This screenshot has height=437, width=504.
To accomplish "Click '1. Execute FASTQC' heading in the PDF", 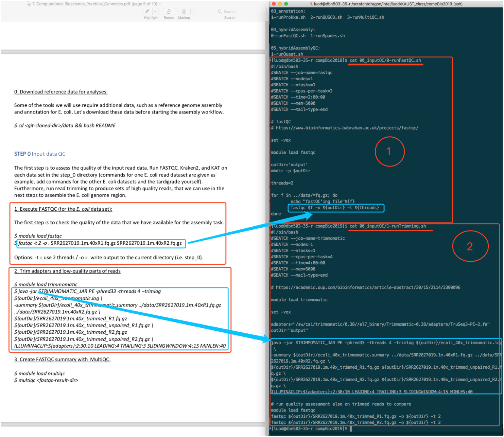I will click(x=63, y=209).
